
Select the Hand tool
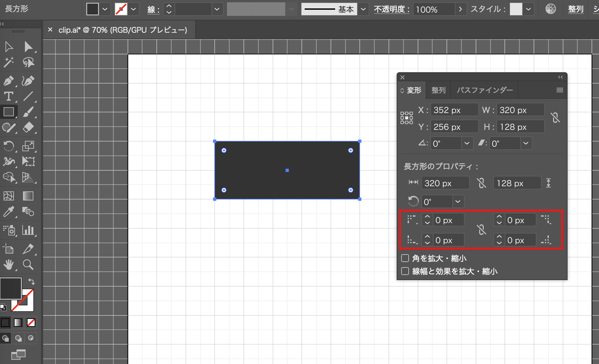pos(8,265)
